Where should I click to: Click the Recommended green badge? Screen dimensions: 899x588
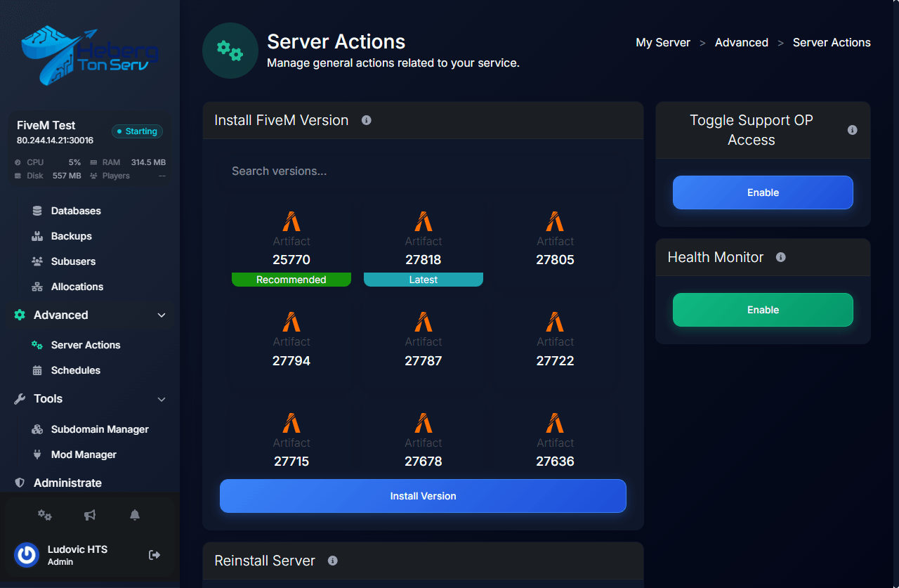[291, 280]
